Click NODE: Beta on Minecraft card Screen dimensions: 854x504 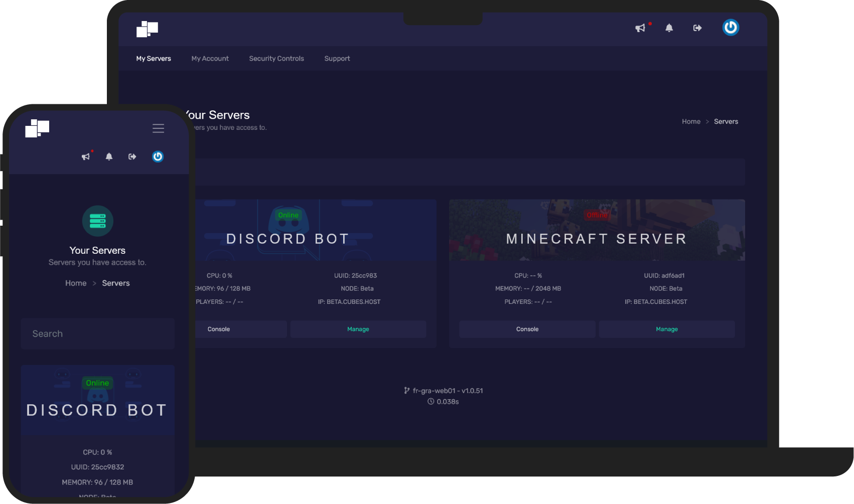click(x=666, y=289)
